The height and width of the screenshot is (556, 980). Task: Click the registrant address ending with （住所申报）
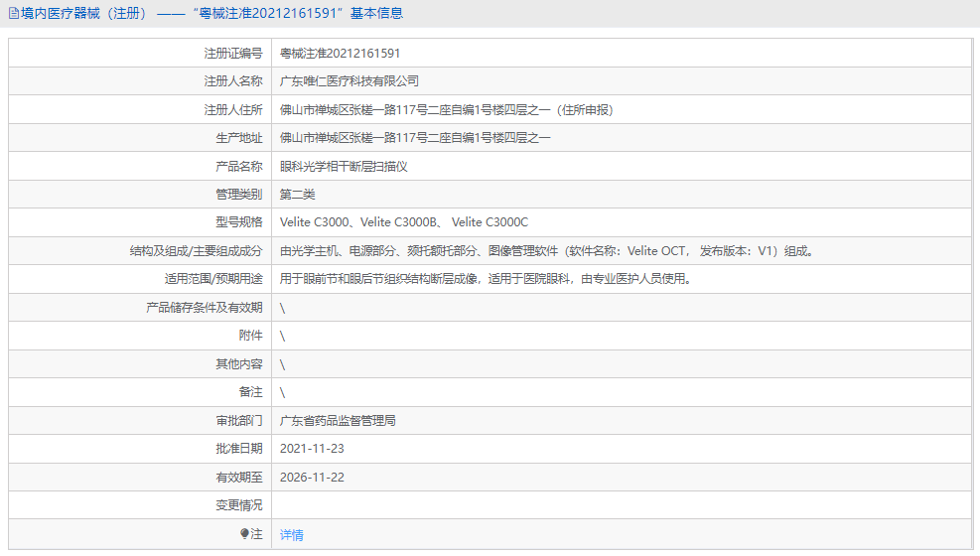446,110
